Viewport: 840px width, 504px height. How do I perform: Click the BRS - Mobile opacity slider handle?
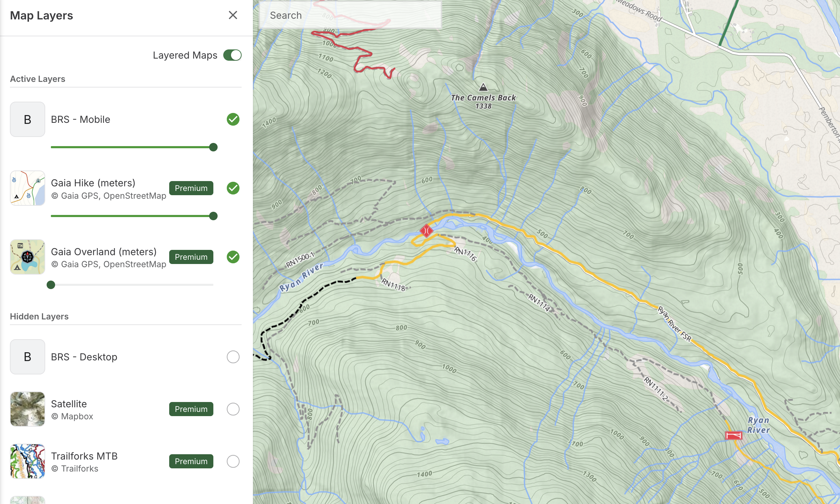(x=213, y=147)
